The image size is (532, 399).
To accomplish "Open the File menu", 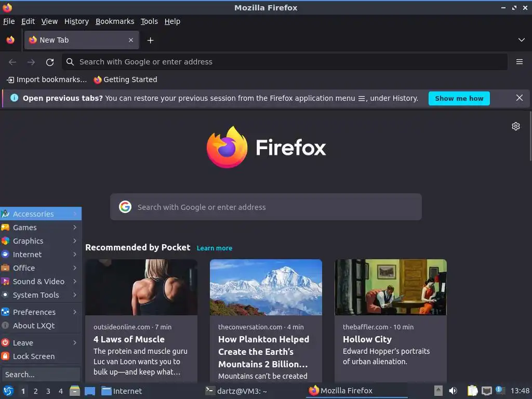I will pos(9,21).
